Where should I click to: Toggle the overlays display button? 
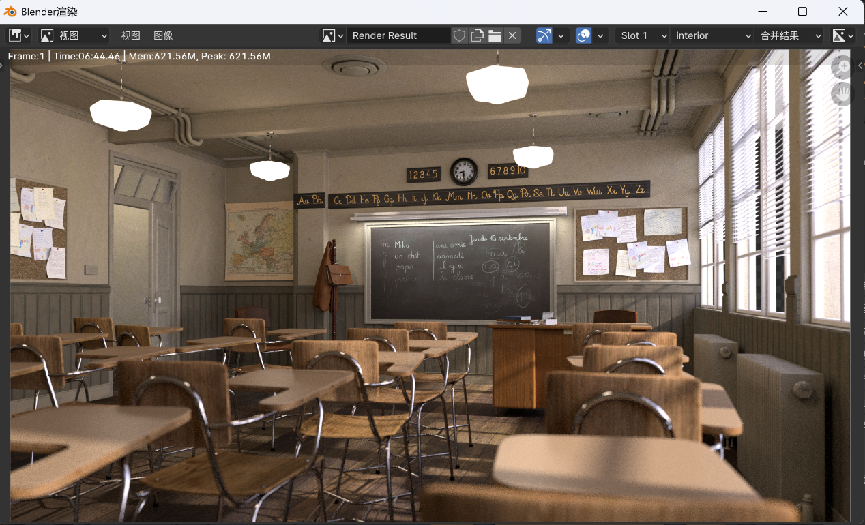click(x=584, y=35)
